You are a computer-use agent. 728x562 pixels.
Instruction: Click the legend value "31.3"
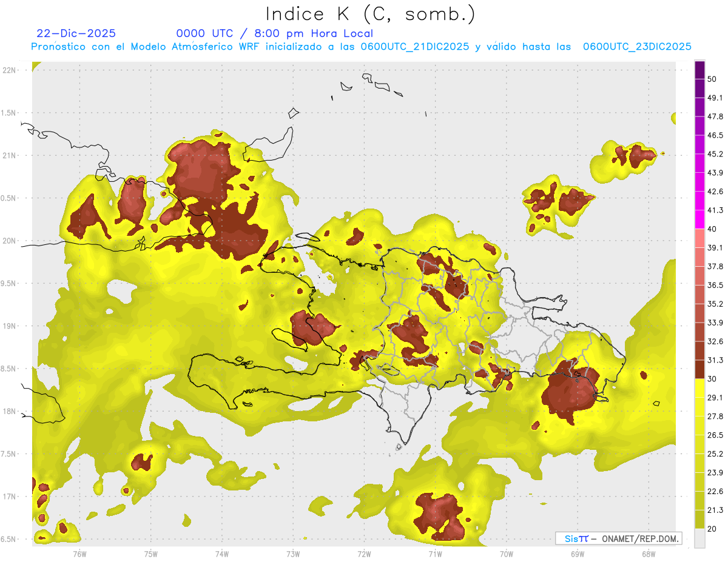[715, 360]
